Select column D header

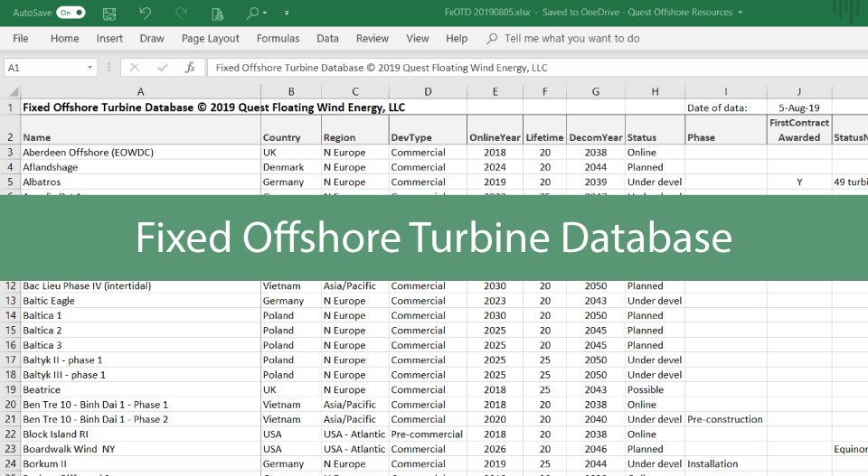428,92
